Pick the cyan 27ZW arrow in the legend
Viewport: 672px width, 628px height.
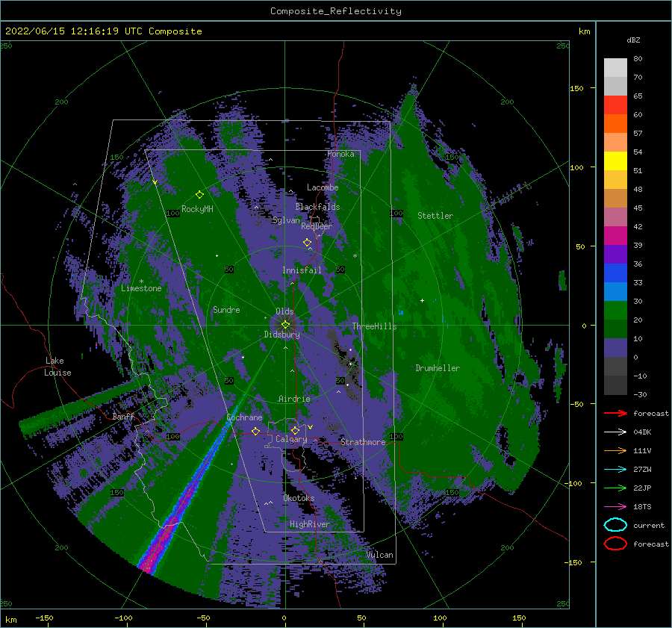(x=615, y=470)
